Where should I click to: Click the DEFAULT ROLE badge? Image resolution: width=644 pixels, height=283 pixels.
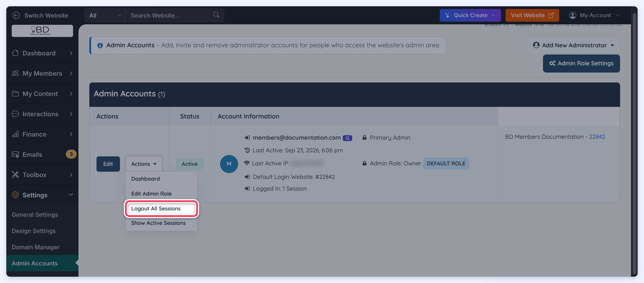(446, 164)
